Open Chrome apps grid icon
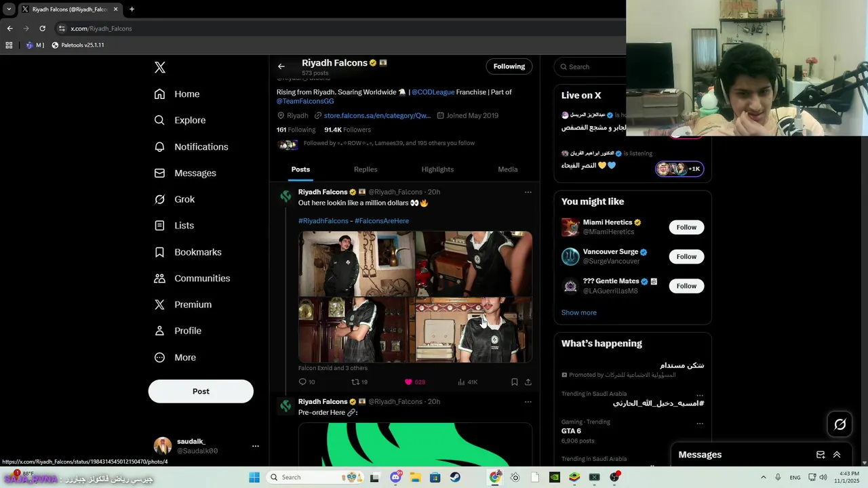868x488 pixels. point(9,45)
